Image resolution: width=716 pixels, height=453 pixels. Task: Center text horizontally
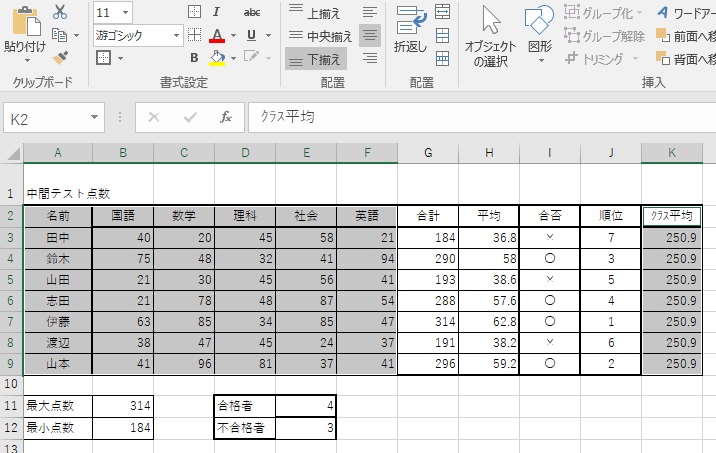point(370,35)
